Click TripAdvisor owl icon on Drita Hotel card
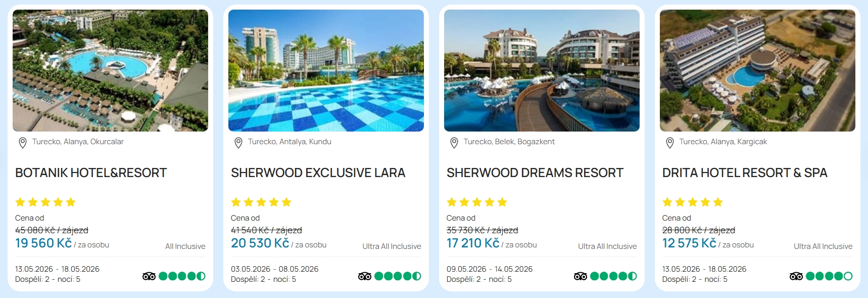Image resolution: width=868 pixels, height=298 pixels. 796,276
